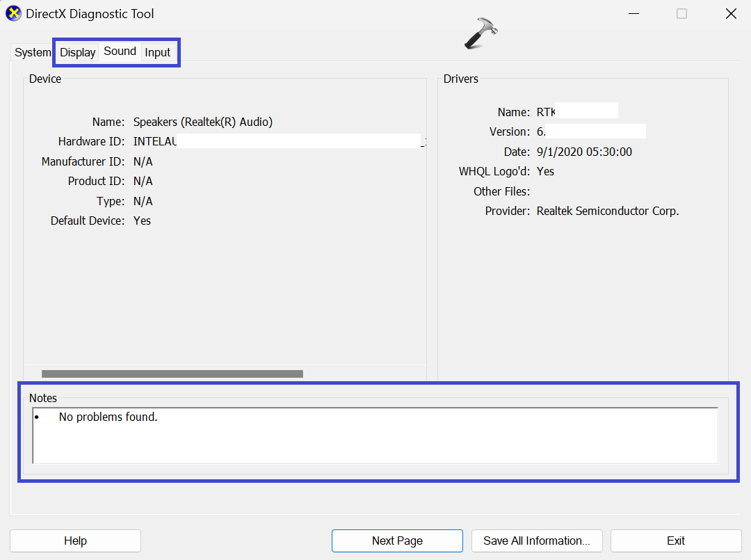Go to the Input tab
751x560 pixels.
(158, 53)
